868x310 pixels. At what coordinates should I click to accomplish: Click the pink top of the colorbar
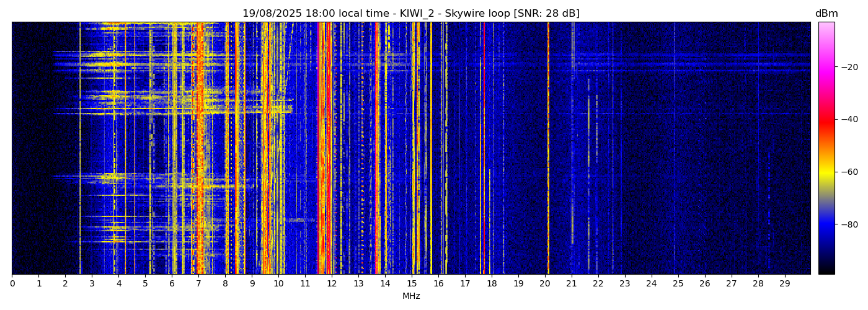pyautogui.click(x=826, y=28)
